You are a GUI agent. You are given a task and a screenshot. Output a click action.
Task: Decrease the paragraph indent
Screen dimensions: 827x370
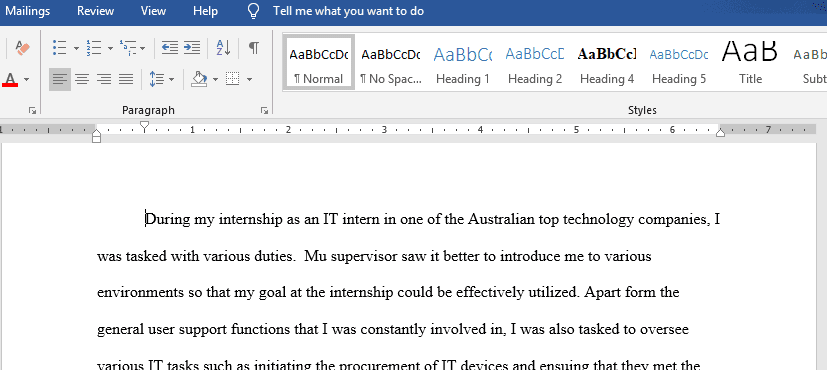[170, 48]
